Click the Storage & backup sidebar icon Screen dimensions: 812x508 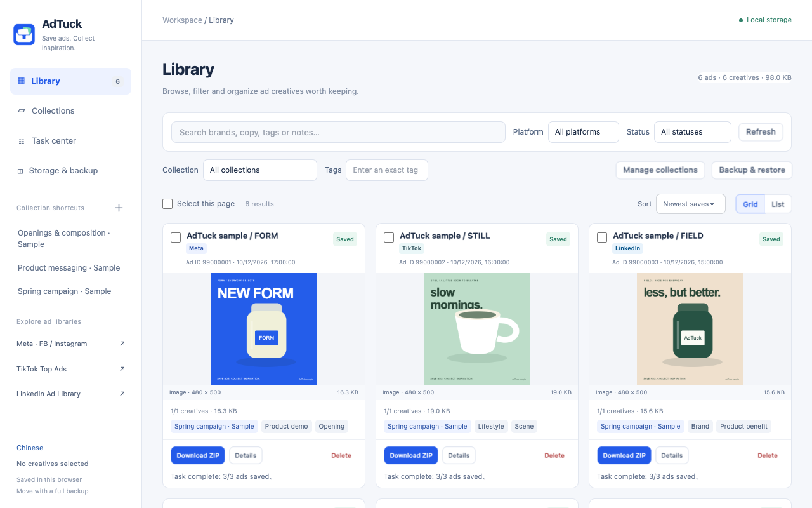click(20, 171)
